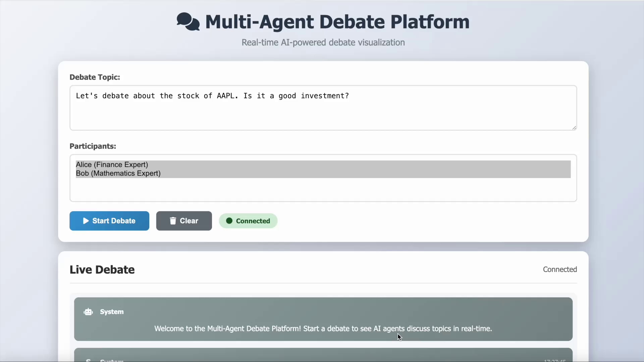Select Bob (Mathematics Expert) participant
The image size is (644, 362).
pos(118,173)
